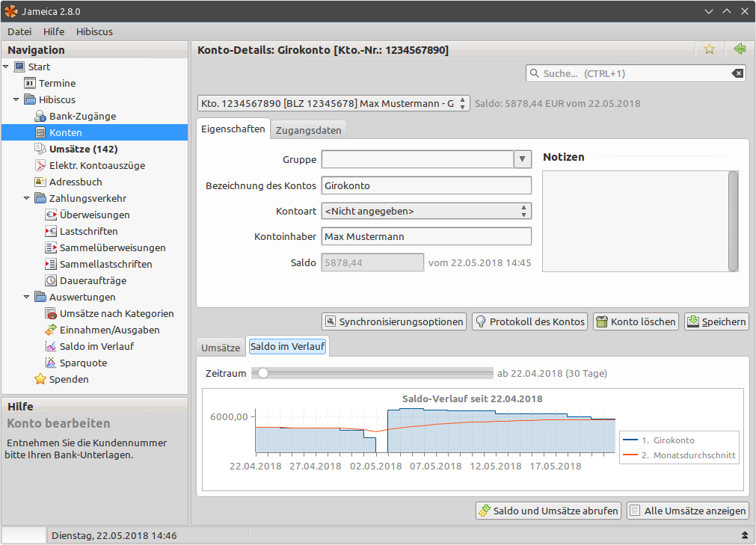The width and height of the screenshot is (756, 545).
Task: Select Zahlungsverkehr in the navigation tree
Action: coord(87,198)
